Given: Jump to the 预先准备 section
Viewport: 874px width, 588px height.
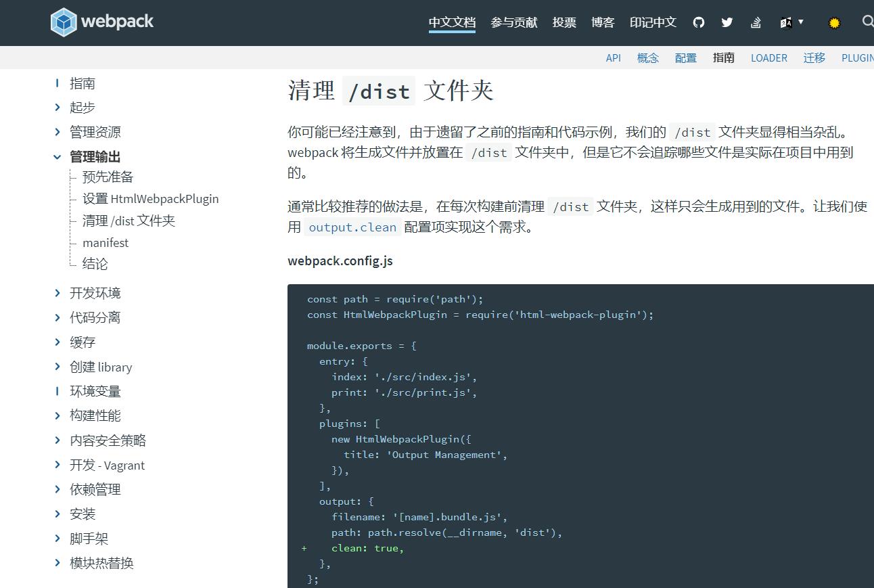Looking at the screenshot, I should click(x=108, y=177).
